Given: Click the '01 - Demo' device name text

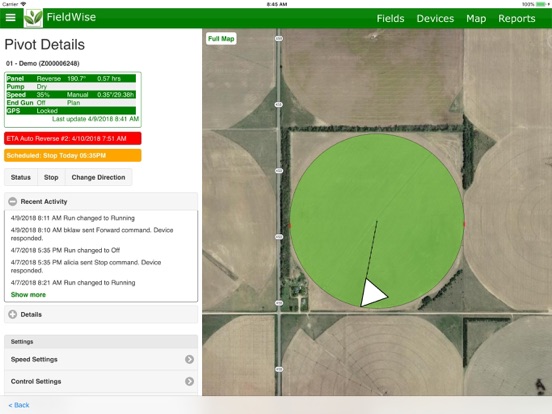Looking at the screenshot, I should (43, 63).
